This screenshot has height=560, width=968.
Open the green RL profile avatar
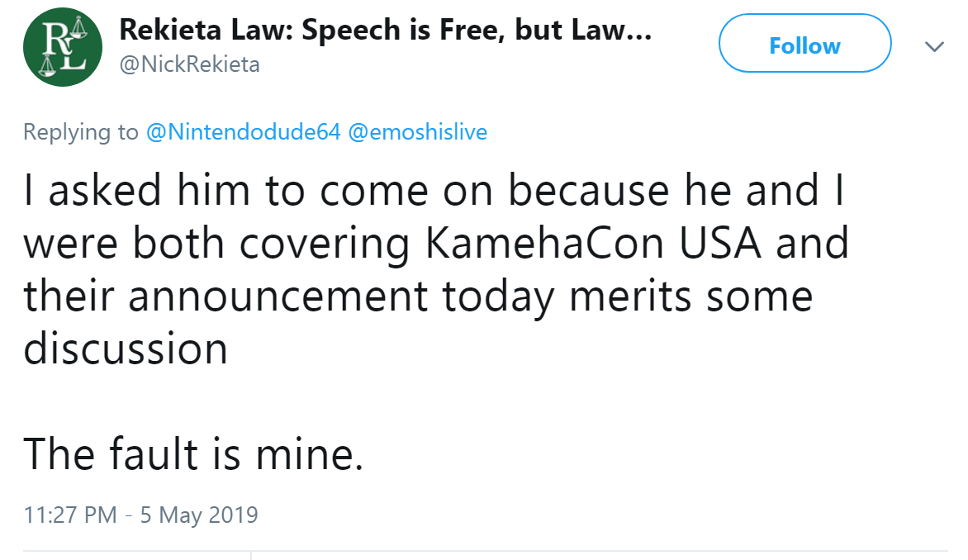pyautogui.click(x=62, y=47)
